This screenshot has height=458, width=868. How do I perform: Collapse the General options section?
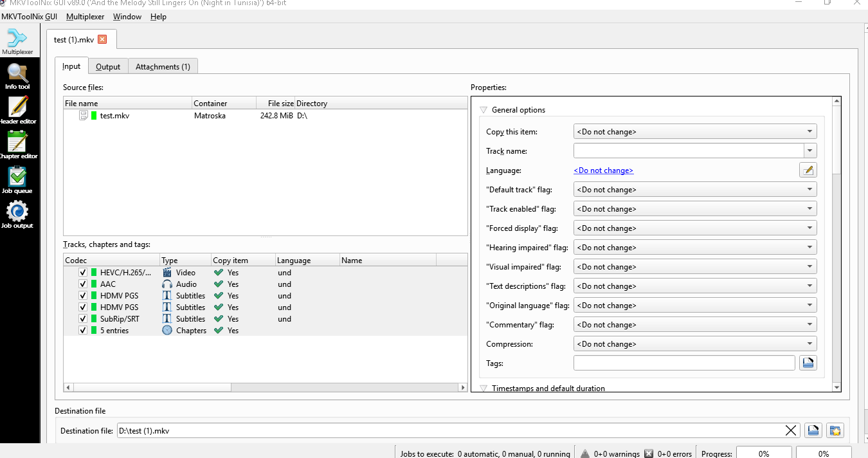coord(484,110)
